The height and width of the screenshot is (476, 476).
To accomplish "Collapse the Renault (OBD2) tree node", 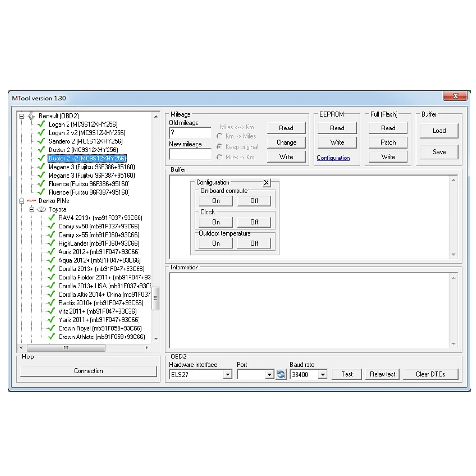I will (x=21, y=116).
